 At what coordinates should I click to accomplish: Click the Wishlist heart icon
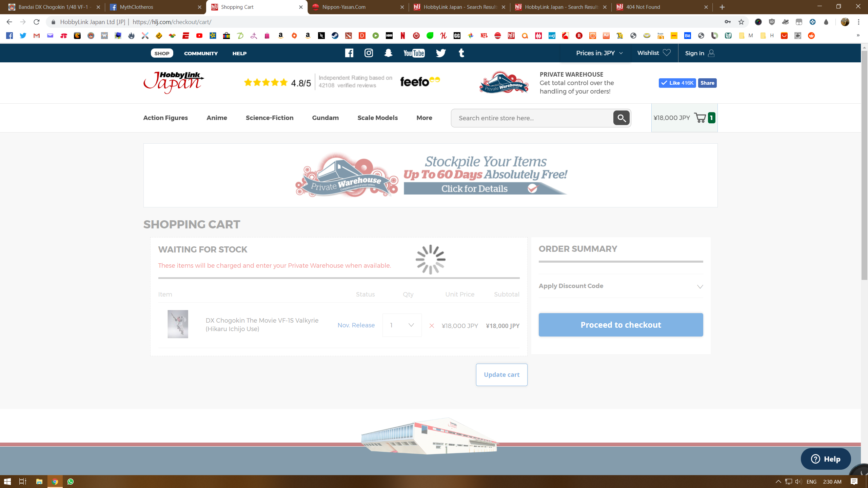click(x=667, y=53)
